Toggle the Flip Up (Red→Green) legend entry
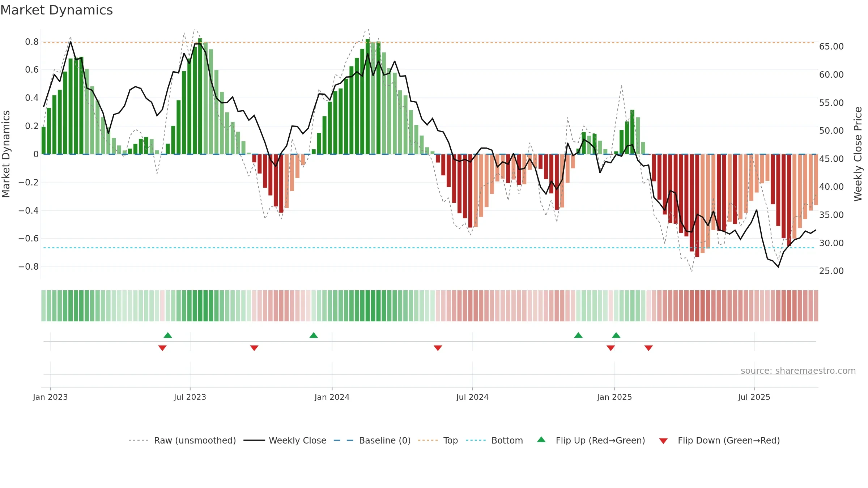Viewport: 868px width, 488px height. click(x=591, y=440)
